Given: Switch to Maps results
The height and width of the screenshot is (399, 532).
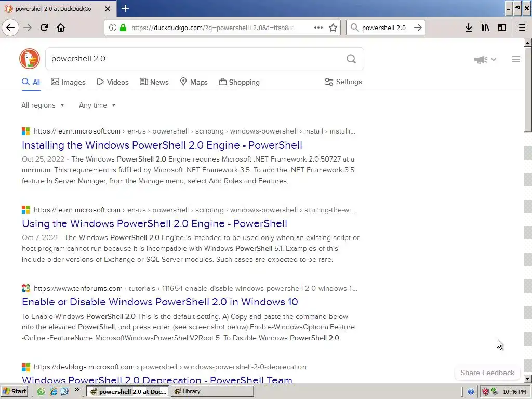Looking at the screenshot, I should coord(194,82).
